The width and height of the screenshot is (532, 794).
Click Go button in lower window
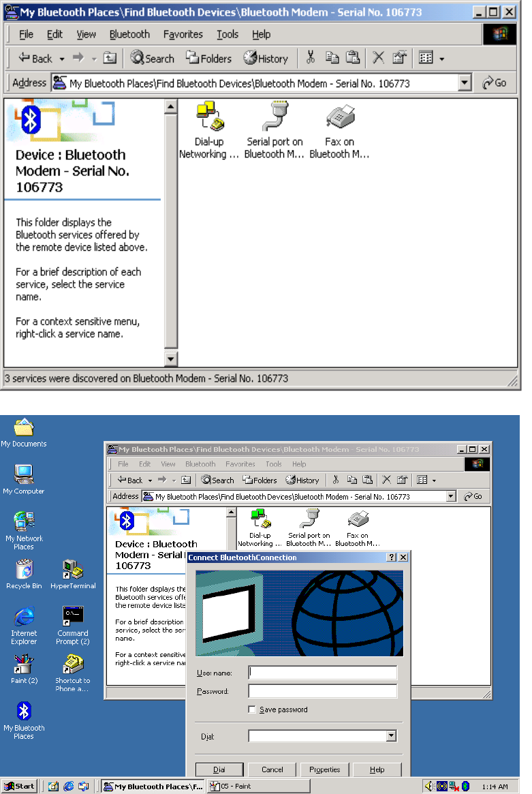[473, 496]
